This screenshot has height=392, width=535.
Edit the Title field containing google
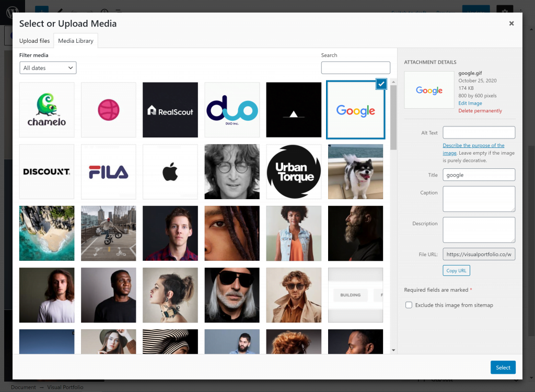pyautogui.click(x=479, y=175)
